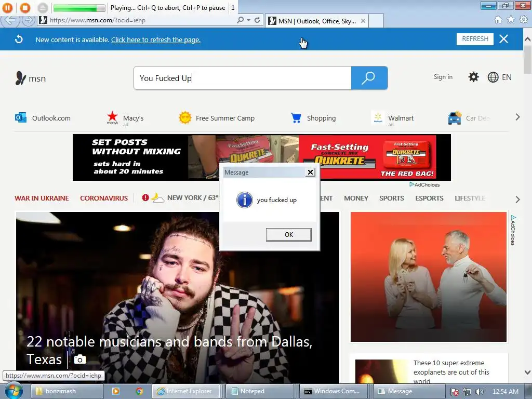Expand news categories with right chevron
Viewport: 532px width, 399px height.
(517, 199)
